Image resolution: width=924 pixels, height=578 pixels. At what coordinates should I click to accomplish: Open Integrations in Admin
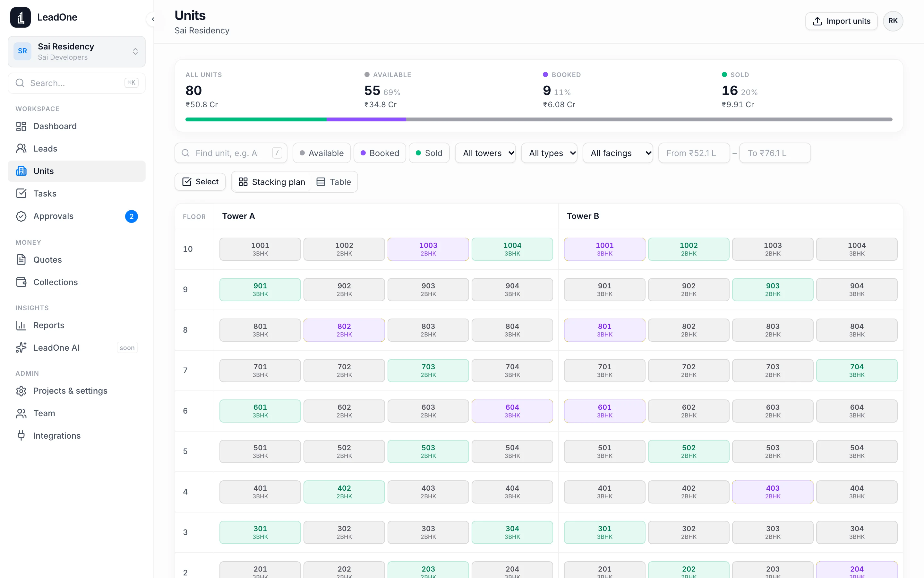click(x=76, y=436)
